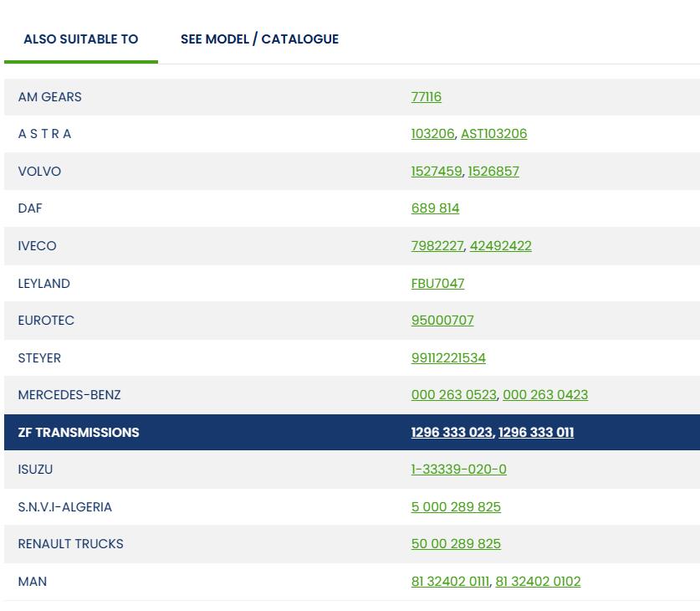700x611 pixels.
Task: Follow the Volvo 1526857 link
Action: click(493, 172)
